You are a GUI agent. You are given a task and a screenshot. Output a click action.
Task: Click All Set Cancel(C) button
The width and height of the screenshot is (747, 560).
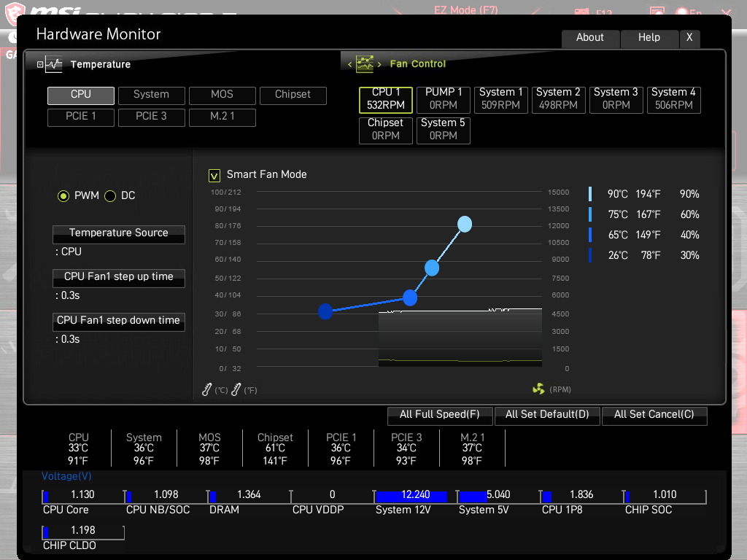point(654,415)
